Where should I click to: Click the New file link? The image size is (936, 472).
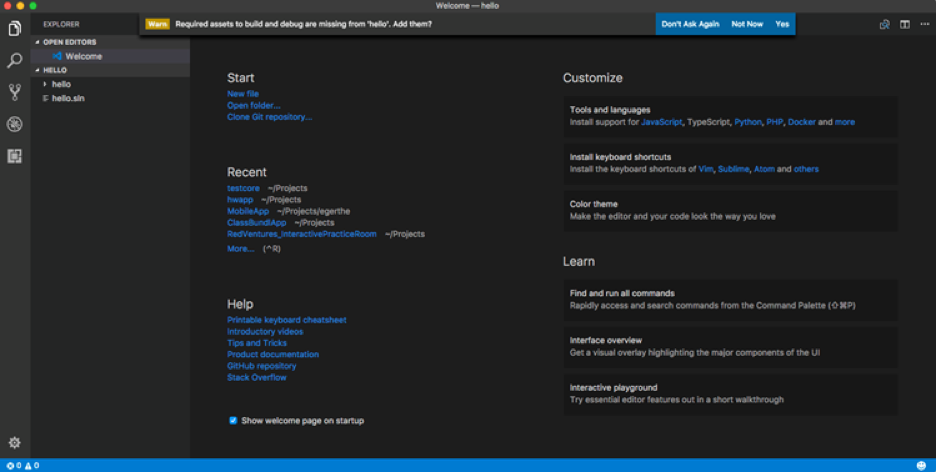[x=243, y=94]
